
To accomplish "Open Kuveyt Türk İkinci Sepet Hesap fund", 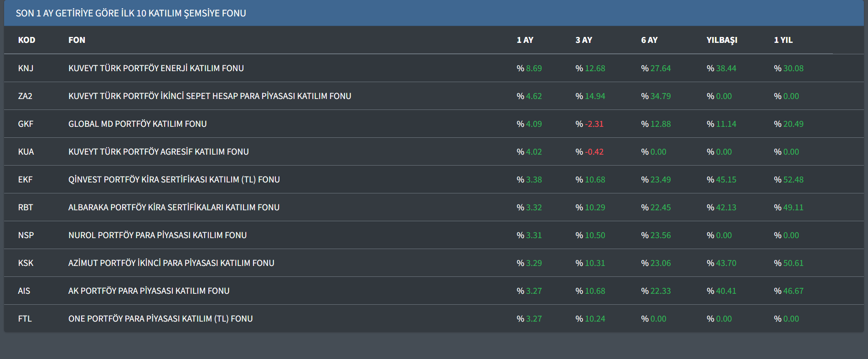I will pyautogui.click(x=210, y=96).
